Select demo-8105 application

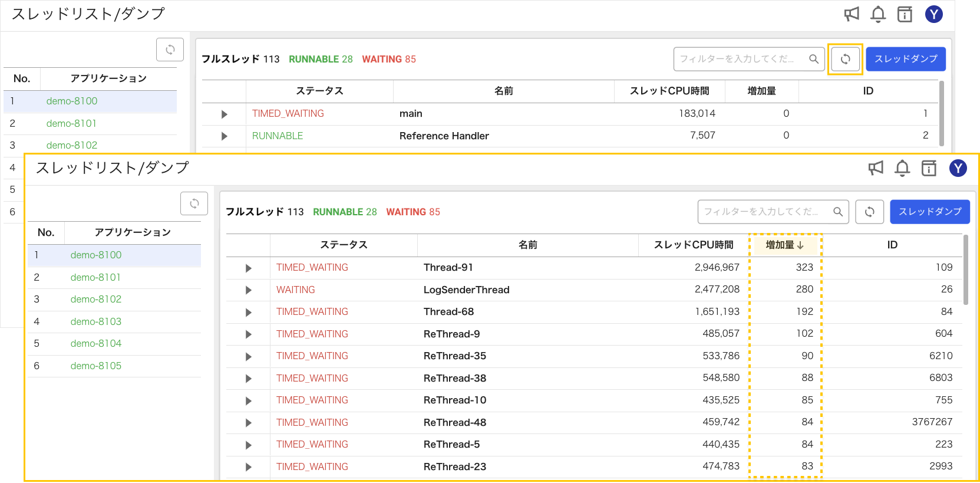[96, 366]
